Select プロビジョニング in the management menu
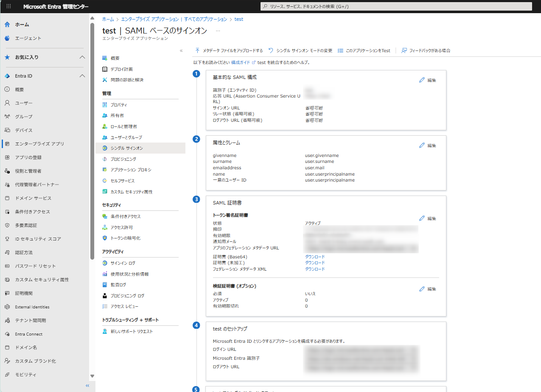 click(123, 159)
